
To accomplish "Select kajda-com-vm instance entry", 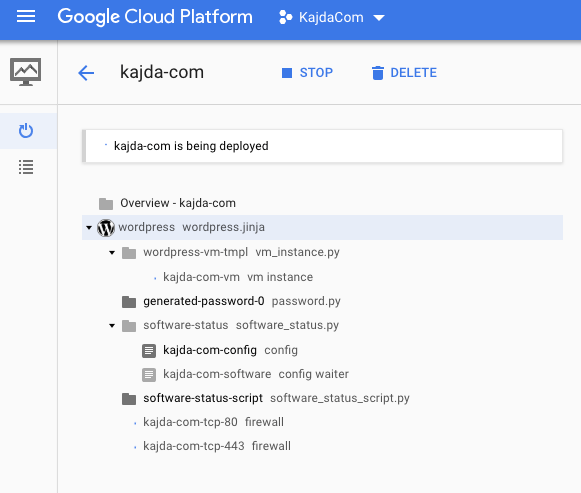I will 238,277.
